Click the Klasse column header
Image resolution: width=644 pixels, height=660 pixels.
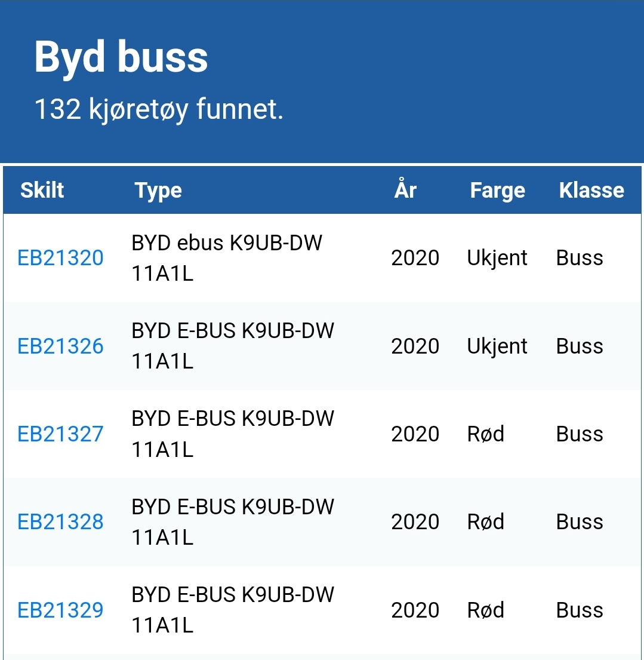[x=591, y=191]
